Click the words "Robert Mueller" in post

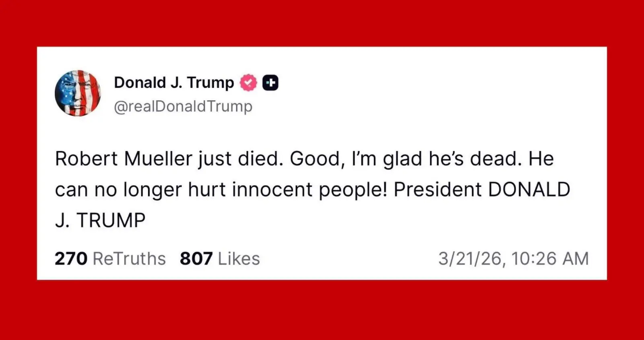pyautogui.click(x=124, y=159)
